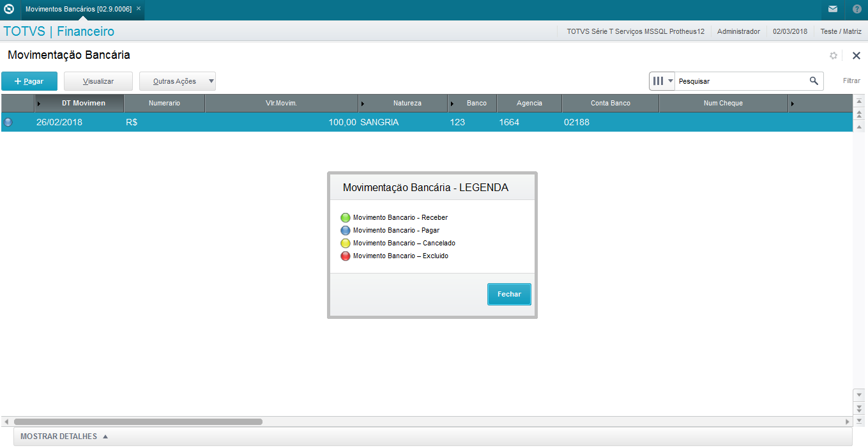Click the Pagar button
868x448 pixels.
coord(29,81)
